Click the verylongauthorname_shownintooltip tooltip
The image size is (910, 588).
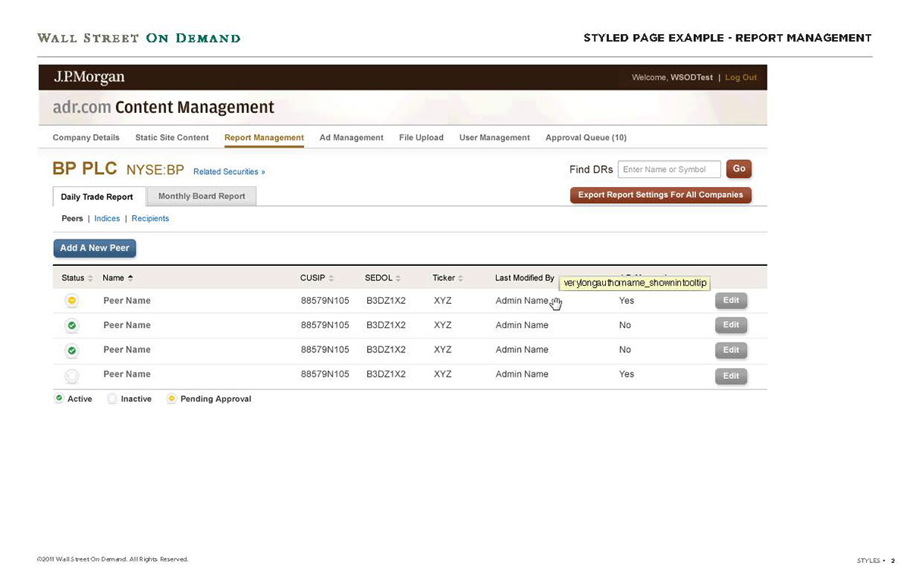[635, 283]
